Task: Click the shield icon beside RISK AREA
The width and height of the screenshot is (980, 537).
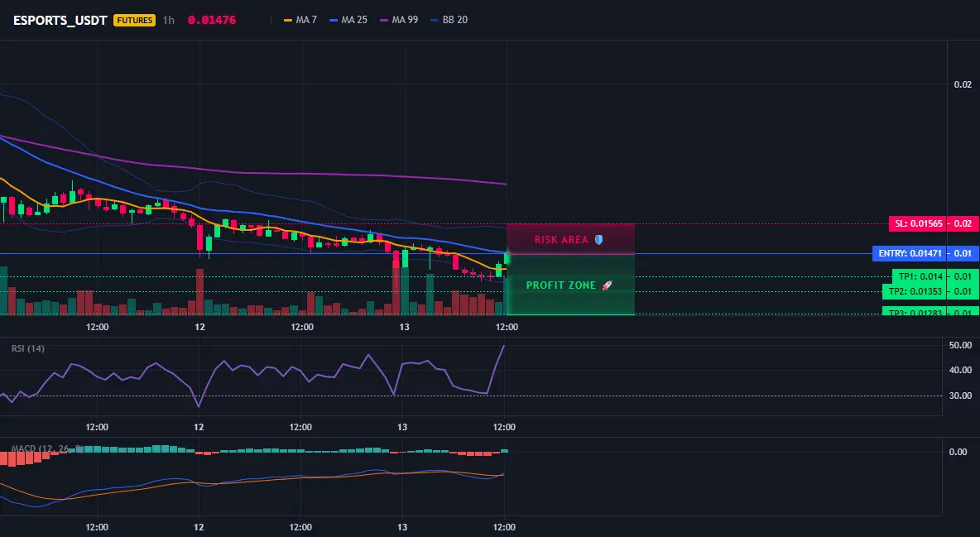Action: click(598, 239)
